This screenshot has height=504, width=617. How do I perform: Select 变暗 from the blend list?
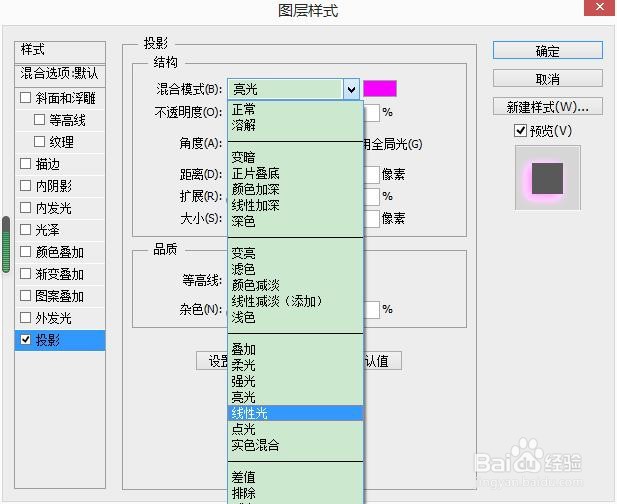click(295, 157)
